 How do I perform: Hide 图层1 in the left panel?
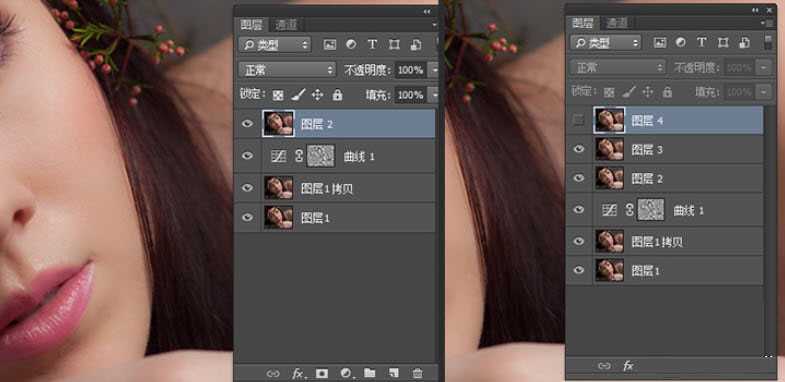tap(247, 217)
